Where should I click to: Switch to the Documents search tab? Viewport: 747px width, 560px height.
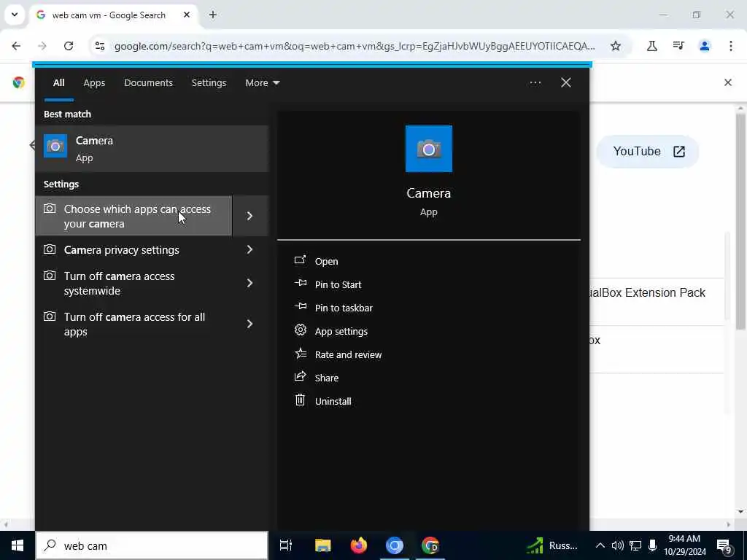pos(148,83)
